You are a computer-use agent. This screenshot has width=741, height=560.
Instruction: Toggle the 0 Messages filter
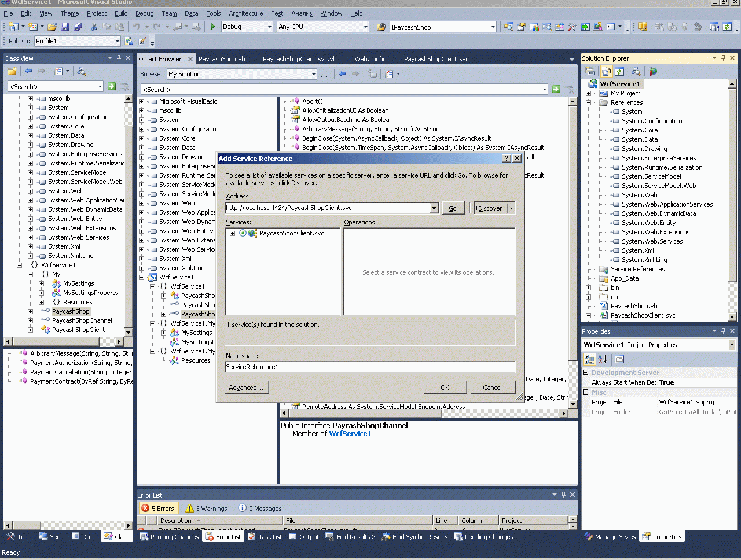point(261,509)
